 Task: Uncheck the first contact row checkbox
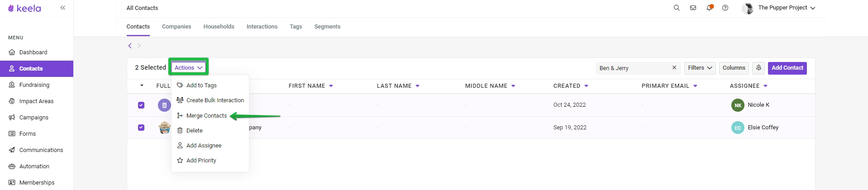click(x=141, y=105)
